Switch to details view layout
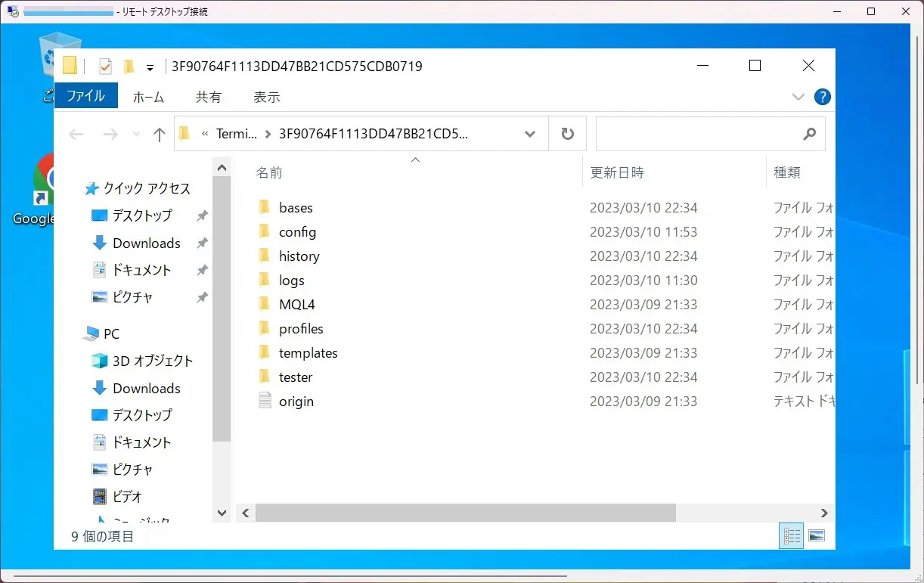The height and width of the screenshot is (583, 924). click(792, 536)
